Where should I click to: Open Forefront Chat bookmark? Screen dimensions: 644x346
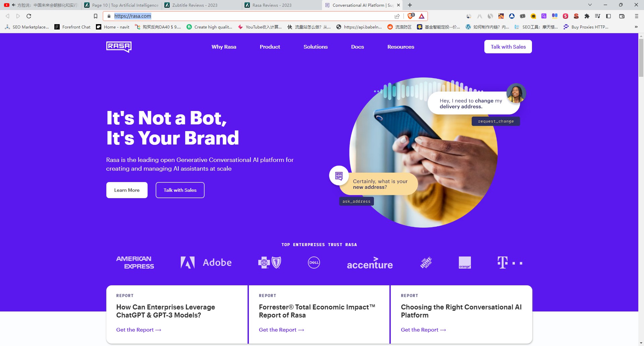[x=72, y=27]
